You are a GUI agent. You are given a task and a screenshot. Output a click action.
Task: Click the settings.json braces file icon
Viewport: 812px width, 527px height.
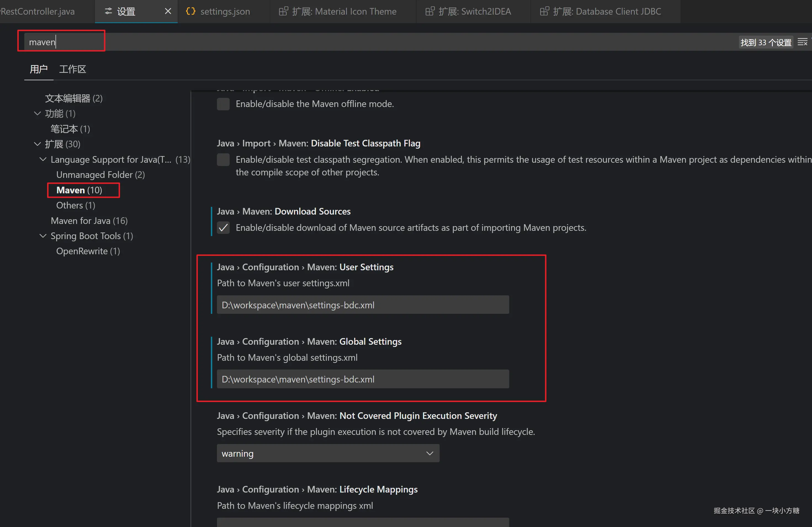(x=190, y=11)
